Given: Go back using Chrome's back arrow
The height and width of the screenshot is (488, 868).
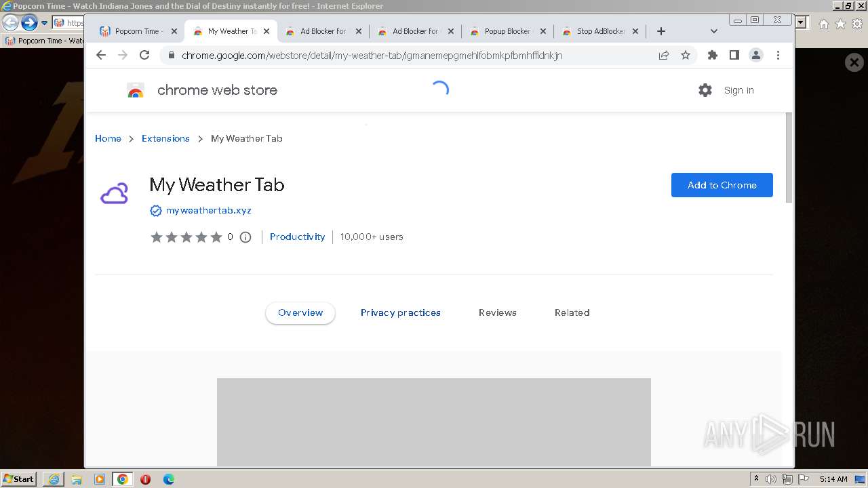Looking at the screenshot, I should click(101, 55).
